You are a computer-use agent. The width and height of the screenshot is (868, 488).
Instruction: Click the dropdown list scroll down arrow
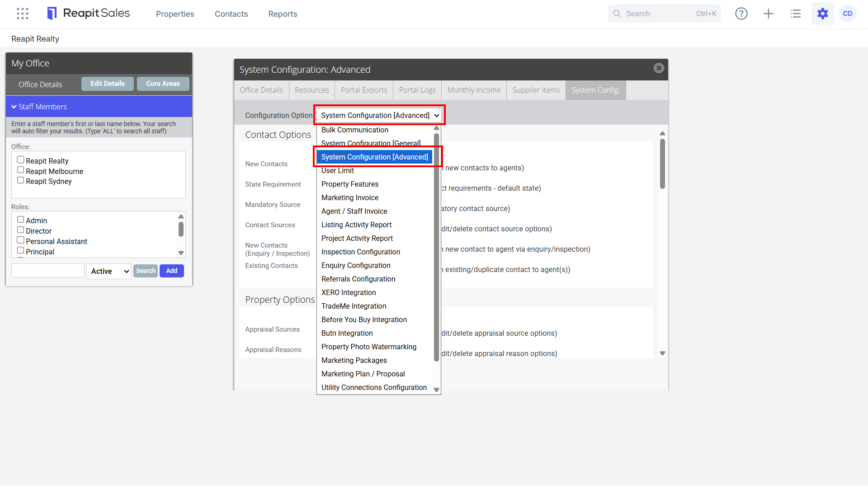coord(436,389)
